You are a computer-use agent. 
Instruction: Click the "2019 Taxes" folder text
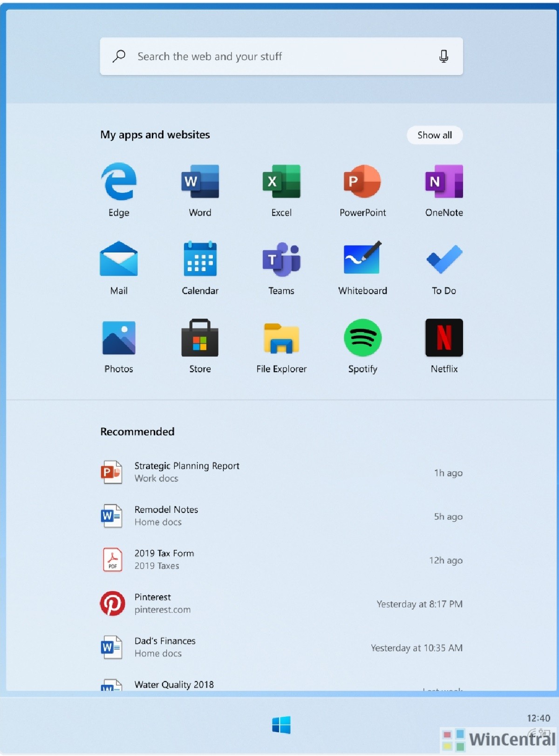157,566
